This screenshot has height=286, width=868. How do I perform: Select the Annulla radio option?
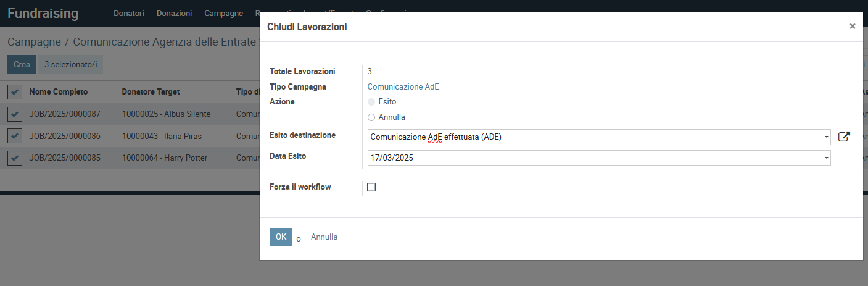[371, 117]
